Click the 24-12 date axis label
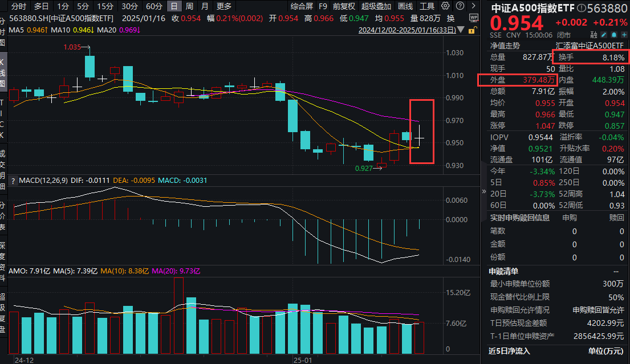 click(24, 360)
